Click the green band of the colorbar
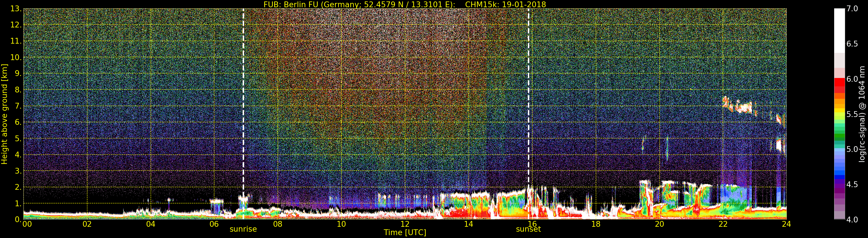Image resolution: width=868 pixels, height=238 pixels. pos(839,136)
